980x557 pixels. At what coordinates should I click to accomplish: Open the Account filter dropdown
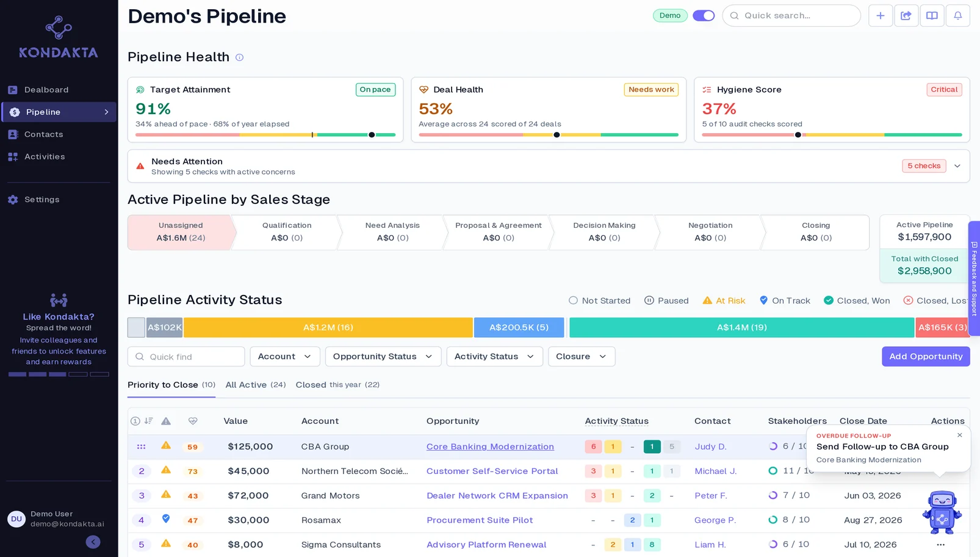284,357
